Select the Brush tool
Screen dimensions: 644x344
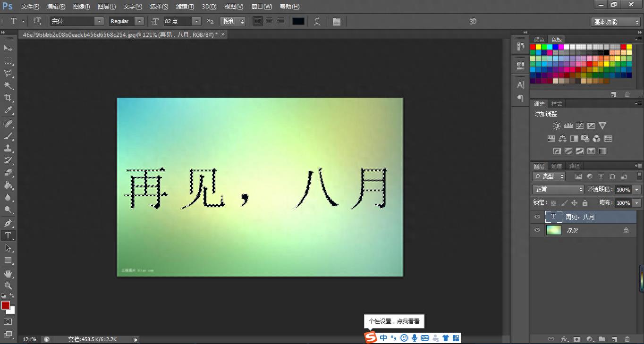pos(8,136)
